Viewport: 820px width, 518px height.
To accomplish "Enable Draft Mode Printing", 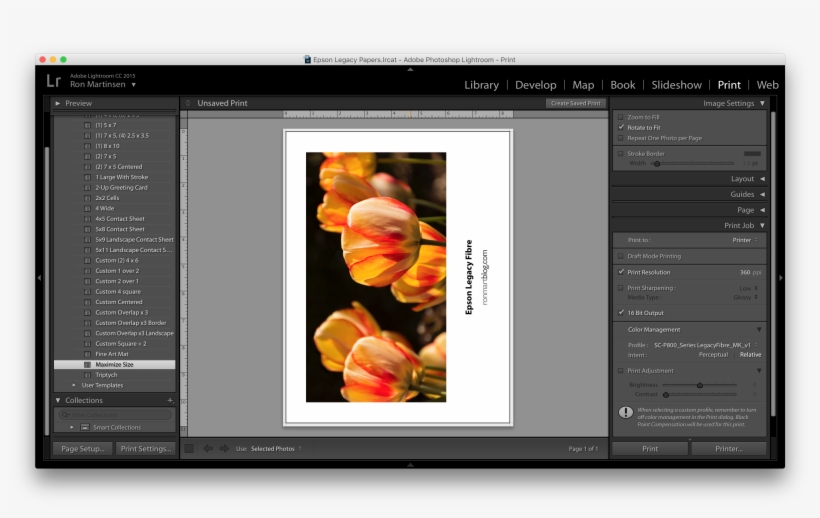I will click(x=621, y=256).
